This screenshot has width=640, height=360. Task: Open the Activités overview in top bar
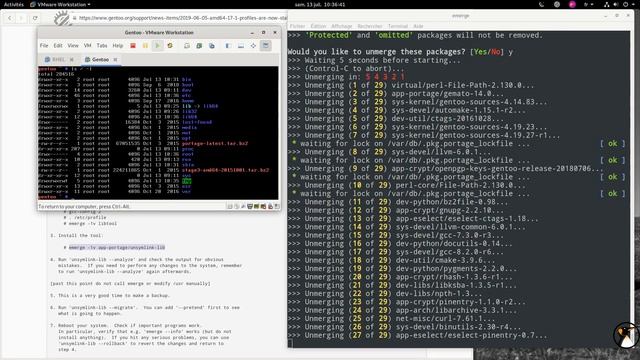coord(14,4)
